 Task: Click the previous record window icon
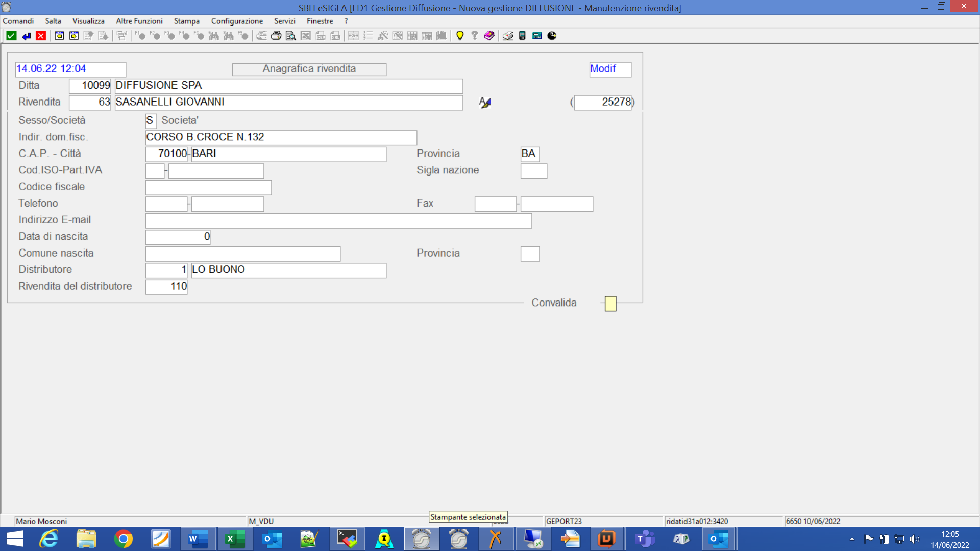(x=59, y=36)
